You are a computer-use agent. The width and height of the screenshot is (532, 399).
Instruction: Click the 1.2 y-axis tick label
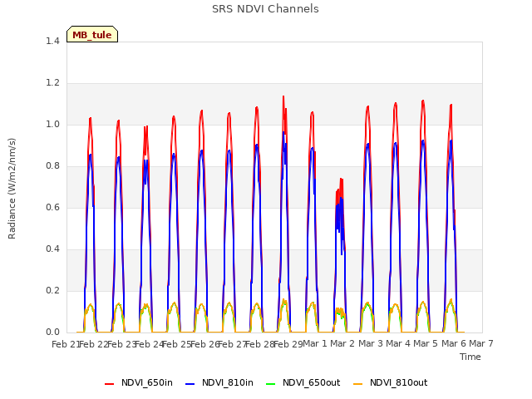(52, 83)
